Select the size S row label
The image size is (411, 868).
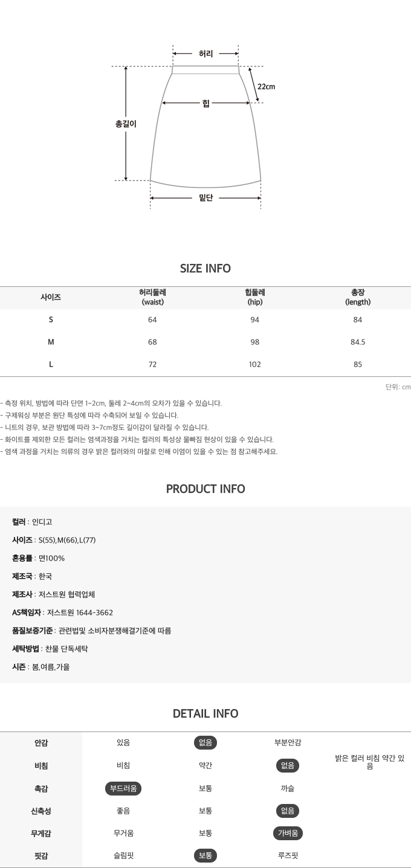51,320
